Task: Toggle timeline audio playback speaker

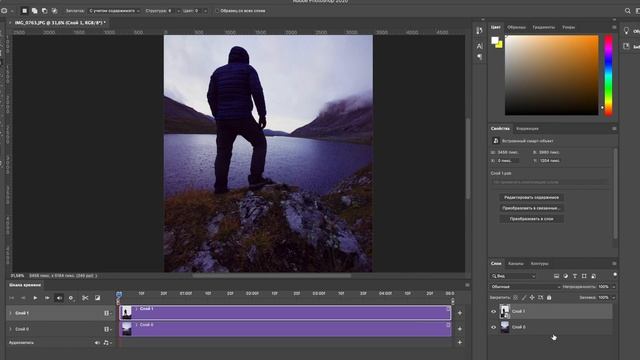Action: [59, 298]
